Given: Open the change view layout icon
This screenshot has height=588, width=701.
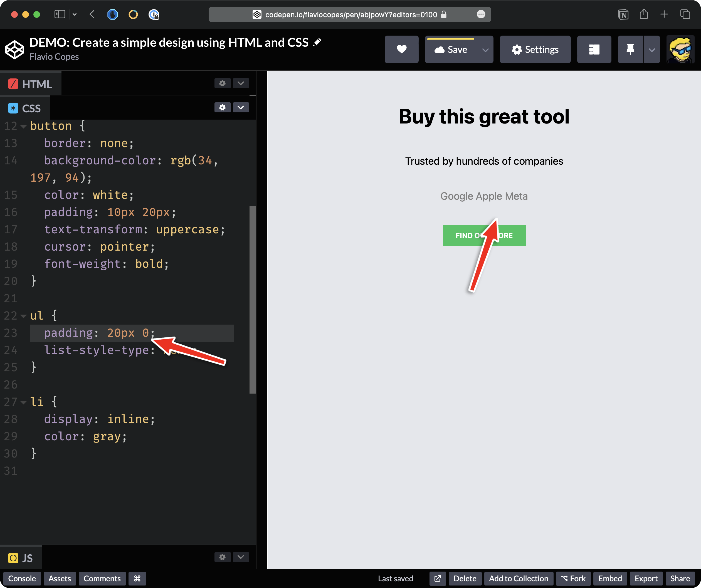Looking at the screenshot, I should tap(594, 50).
